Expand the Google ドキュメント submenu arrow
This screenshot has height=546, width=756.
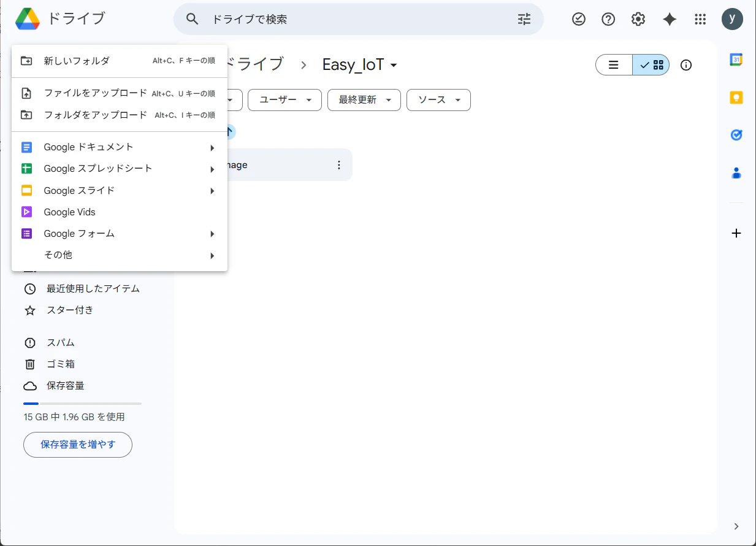212,148
